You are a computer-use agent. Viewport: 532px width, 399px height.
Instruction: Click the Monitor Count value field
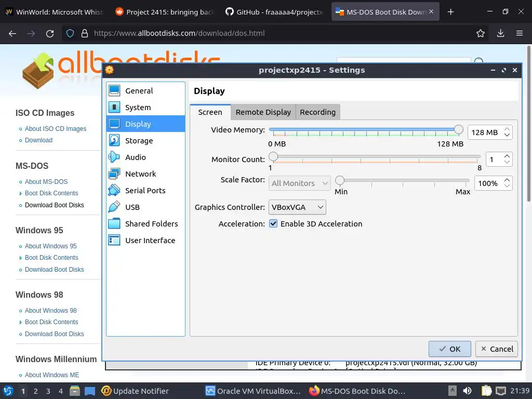tap(495, 159)
